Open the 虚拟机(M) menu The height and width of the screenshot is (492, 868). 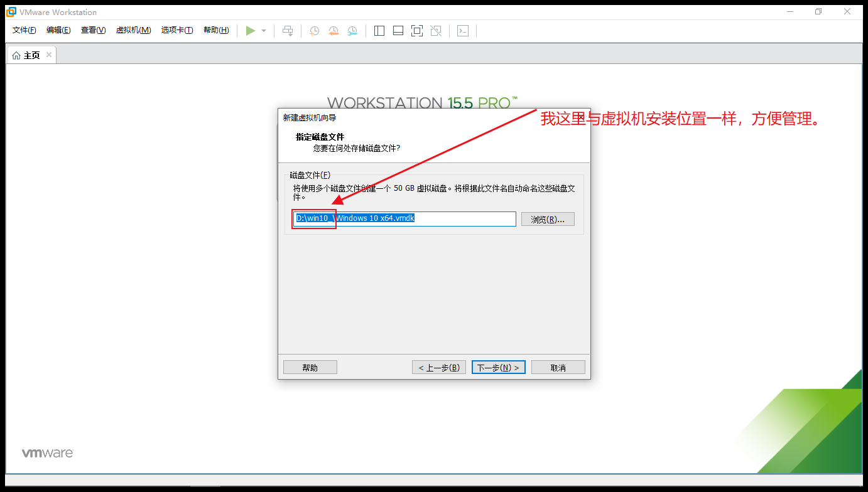click(x=133, y=30)
